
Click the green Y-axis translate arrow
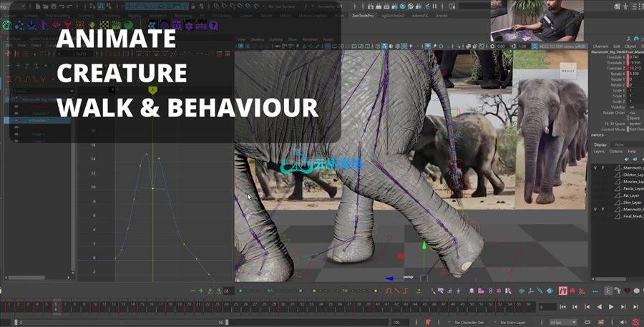point(424,245)
